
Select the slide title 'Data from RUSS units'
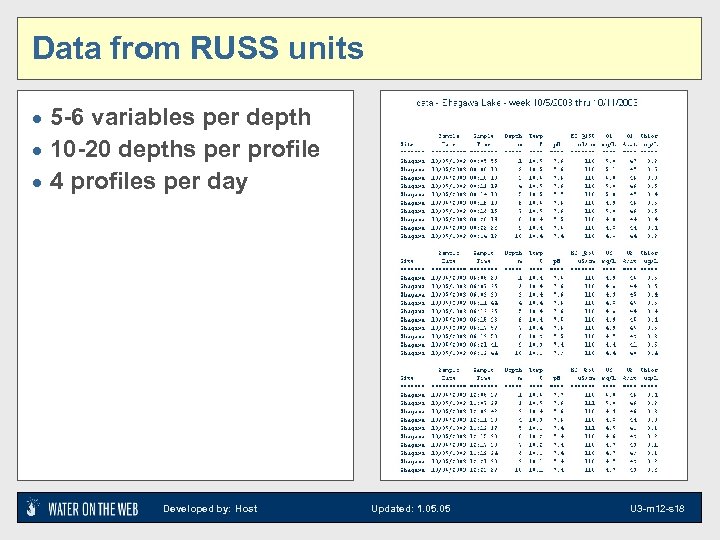pos(198,48)
